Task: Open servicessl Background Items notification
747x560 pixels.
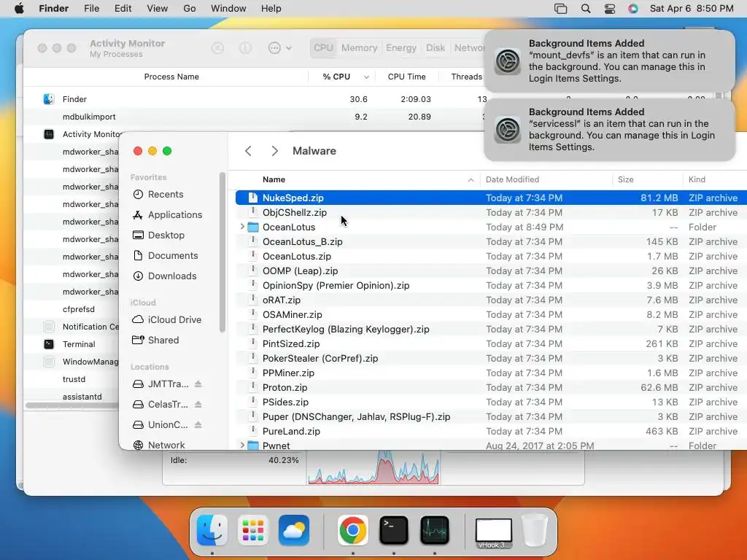Action: click(x=609, y=130)
